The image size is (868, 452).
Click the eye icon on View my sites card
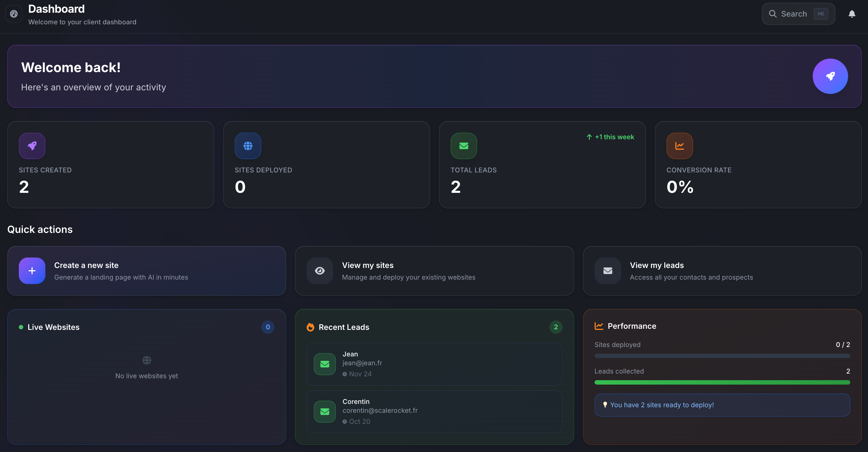click(320, 270)
